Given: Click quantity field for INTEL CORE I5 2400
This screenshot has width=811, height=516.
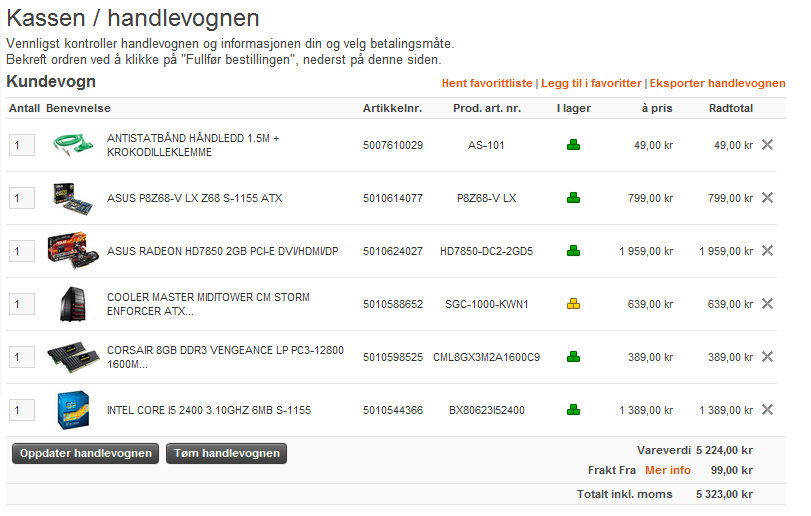Looking at the screenshot, I should [22, 410].
